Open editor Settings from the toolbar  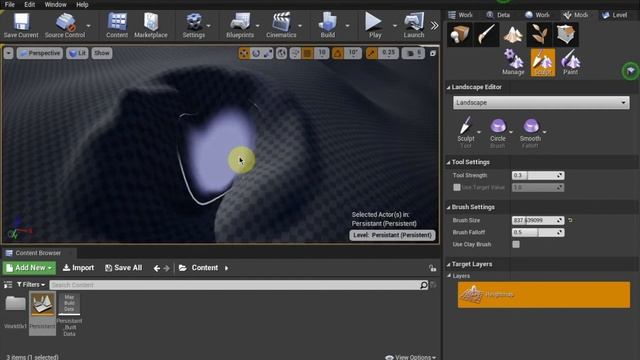coord(193,25)
